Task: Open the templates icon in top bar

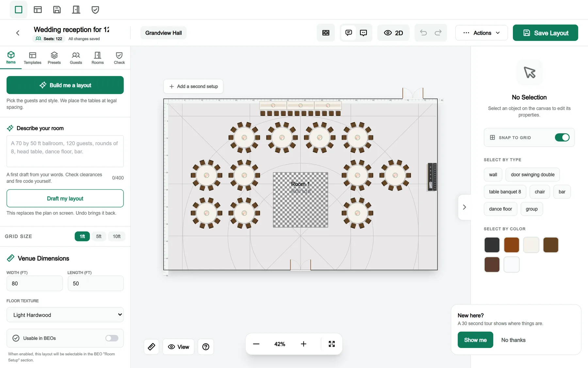Action: tap(38, 10)
